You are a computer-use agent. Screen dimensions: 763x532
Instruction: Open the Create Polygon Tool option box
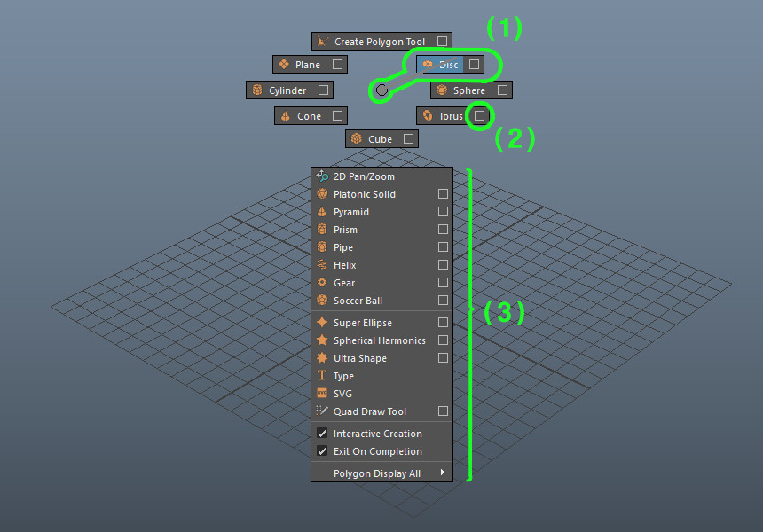tap(443, 42)
